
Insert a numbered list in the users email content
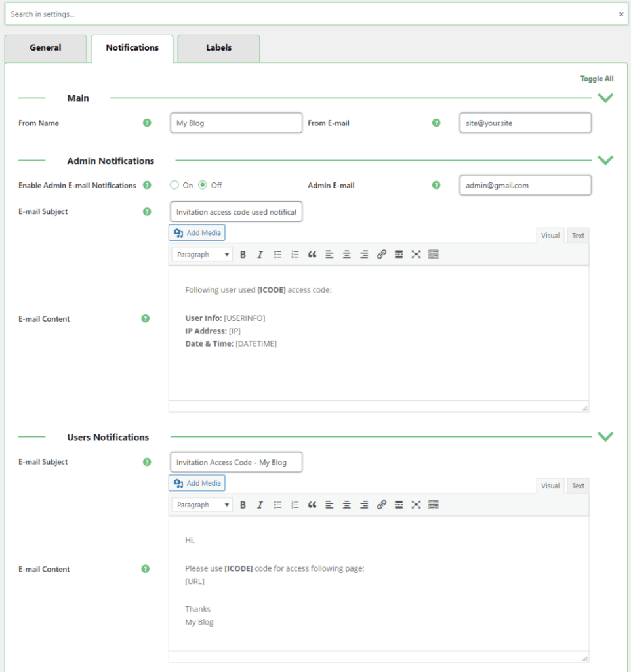(295, 504)
